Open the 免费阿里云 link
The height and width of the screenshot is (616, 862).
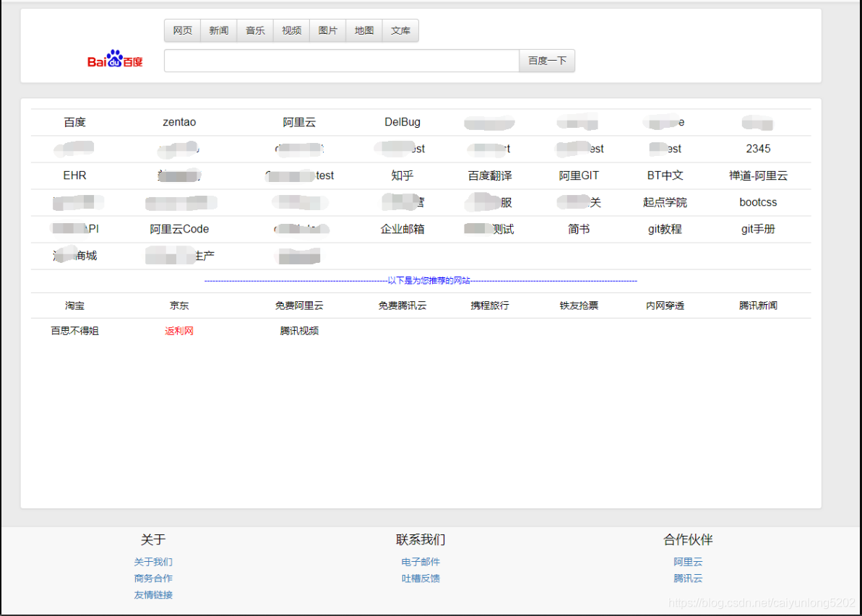(x=299, y=305)
